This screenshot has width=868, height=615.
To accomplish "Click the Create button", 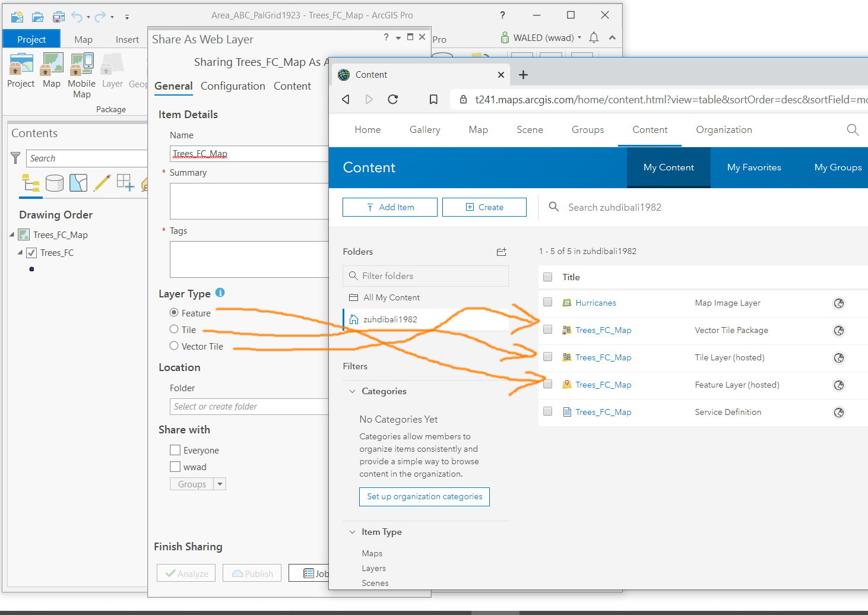I will click(x=484, y=207).
